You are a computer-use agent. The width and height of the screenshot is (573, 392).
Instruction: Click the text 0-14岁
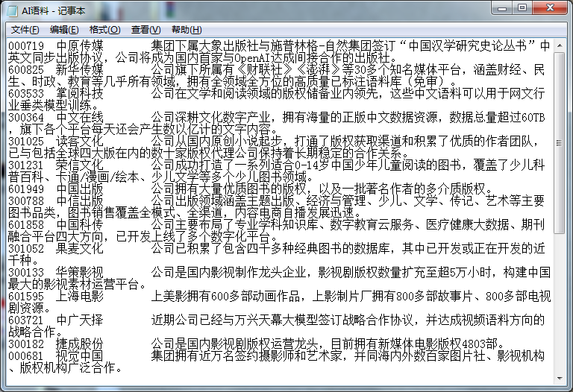[x=312, y=165]
